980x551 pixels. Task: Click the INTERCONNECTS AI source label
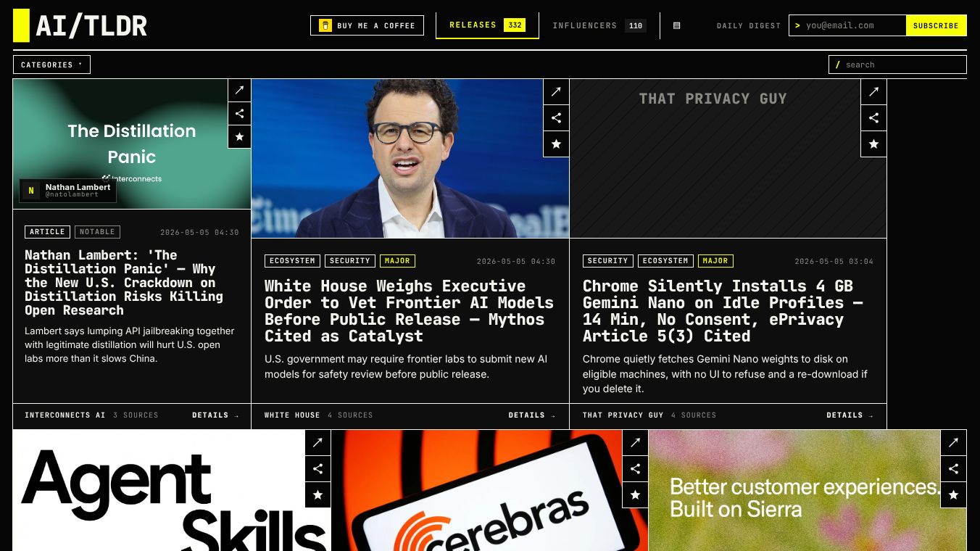click(65, 415)
